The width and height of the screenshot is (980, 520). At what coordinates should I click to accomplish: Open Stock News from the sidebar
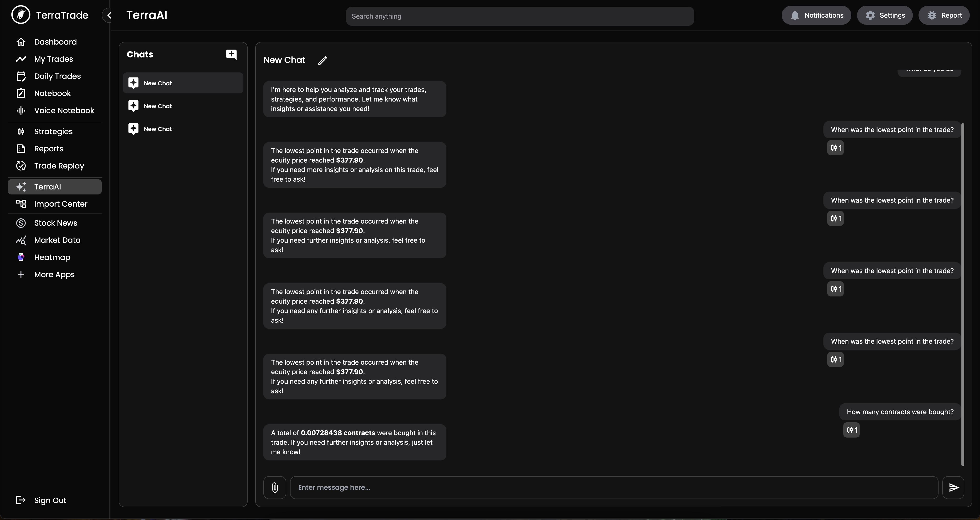(21, 223)
